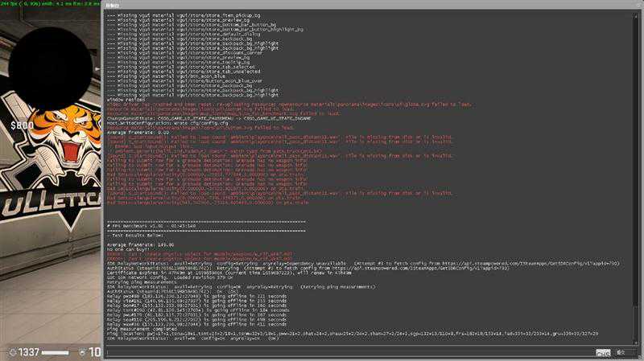The image size is (644, 361).
Task: Click the 'Average framerate: 149.00' line
Action: 141,244
